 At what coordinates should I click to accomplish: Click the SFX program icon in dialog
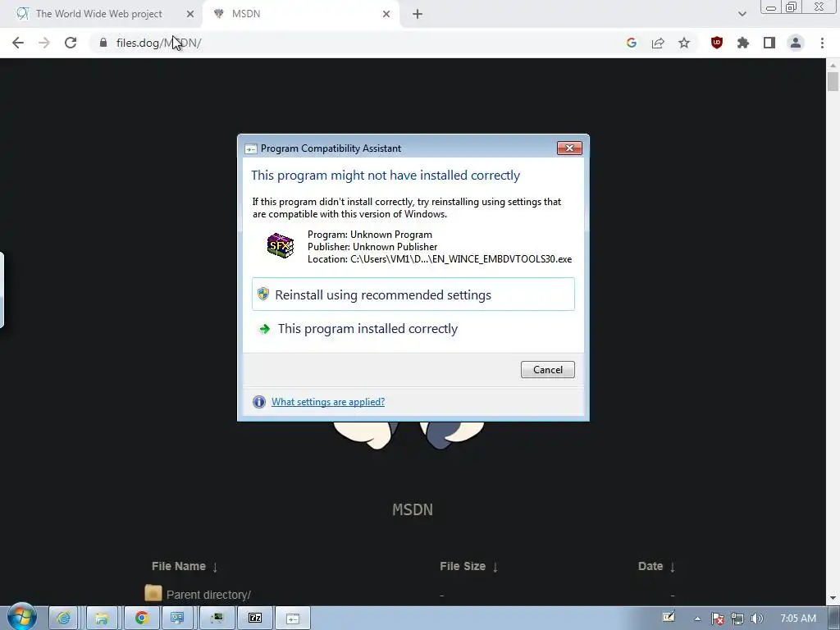pyautogui.click(x=281, y=246)
